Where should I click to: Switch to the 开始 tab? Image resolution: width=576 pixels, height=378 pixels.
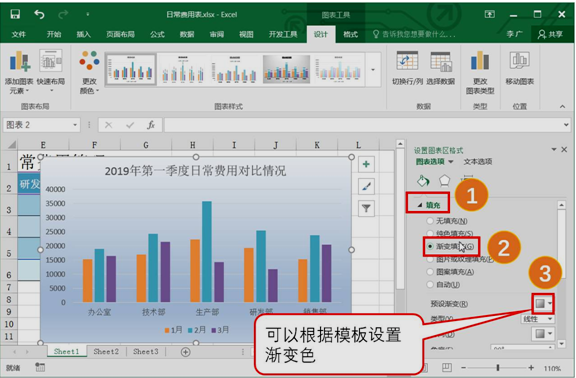pyautogui.click(x=54, y=34)
